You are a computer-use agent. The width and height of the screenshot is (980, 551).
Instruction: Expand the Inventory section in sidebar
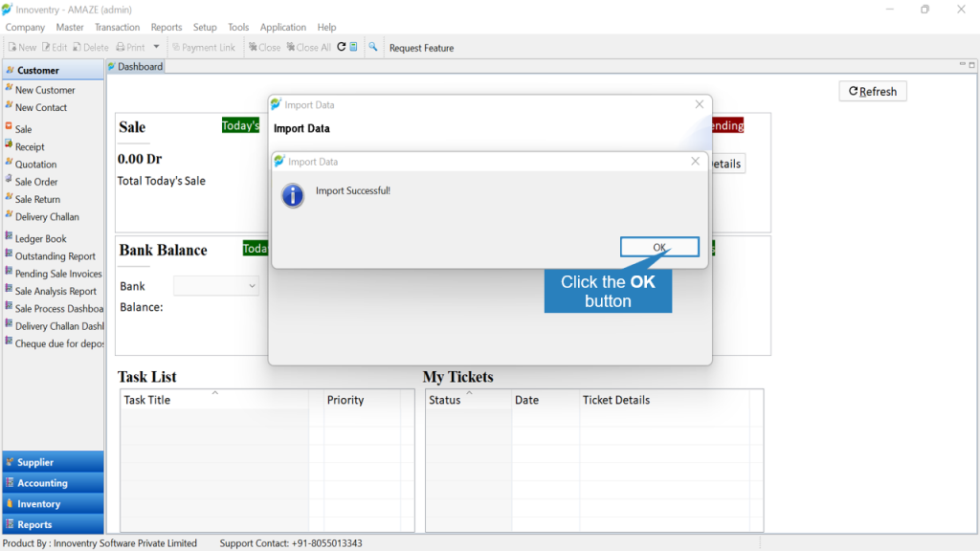click(x=54, y=503)
